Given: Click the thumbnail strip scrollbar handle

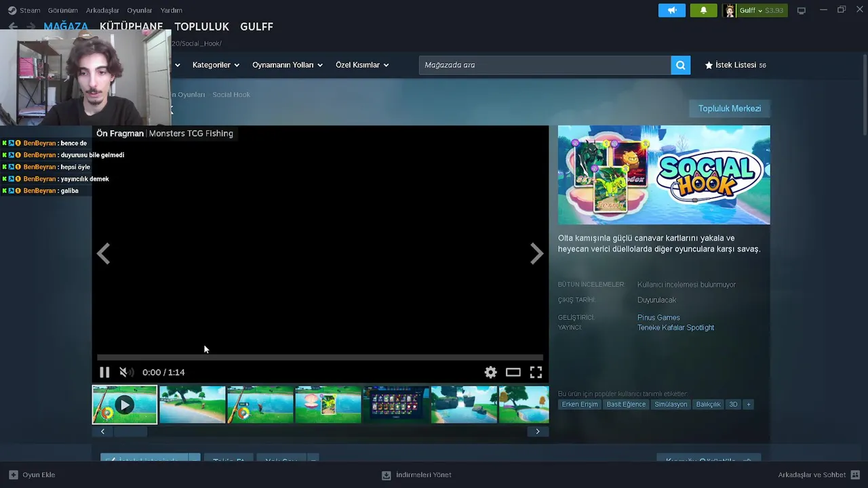Looking at the screenshot, I should click(130, 431).
